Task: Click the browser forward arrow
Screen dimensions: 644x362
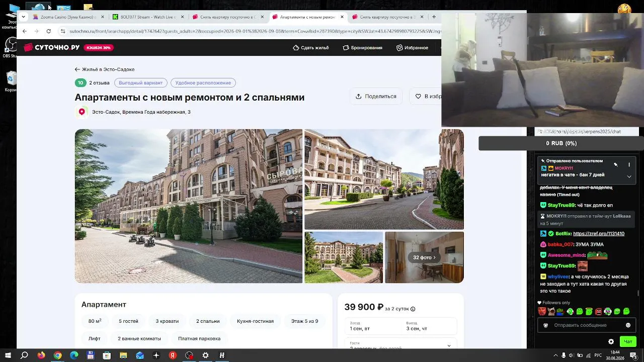Action: 36,31
